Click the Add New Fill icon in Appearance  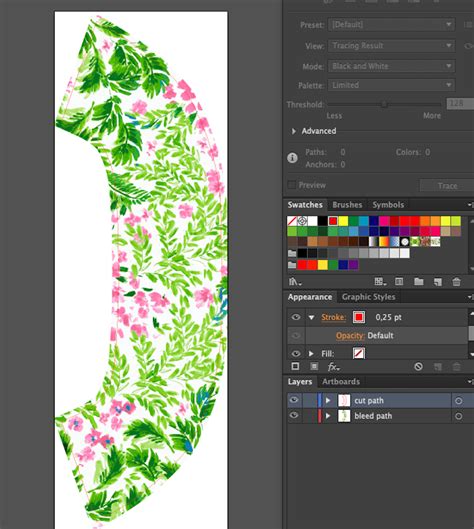314,366
